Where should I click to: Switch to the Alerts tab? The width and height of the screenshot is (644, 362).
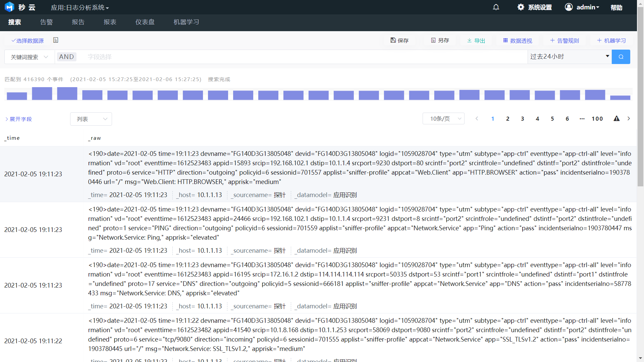click(46, 22)
